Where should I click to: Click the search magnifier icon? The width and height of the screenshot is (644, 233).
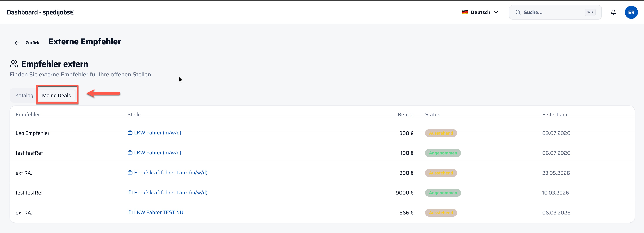click(x=518, y=12)
